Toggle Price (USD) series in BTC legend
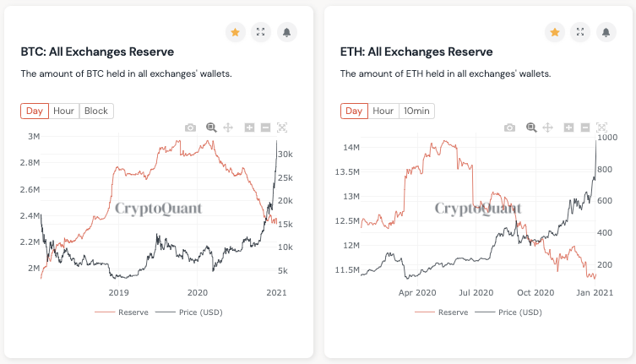This screenshot has height=364, width=636. click(189, 312)
